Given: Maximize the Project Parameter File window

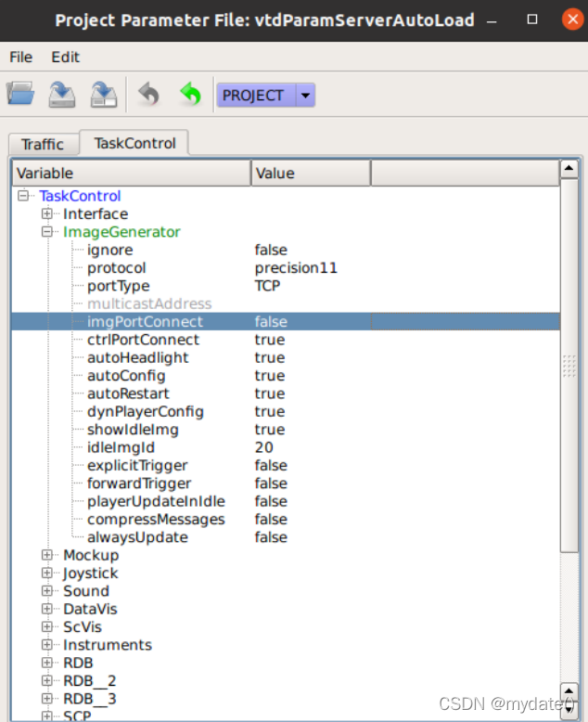Looking at the screenshot, I should pos(532,19).
